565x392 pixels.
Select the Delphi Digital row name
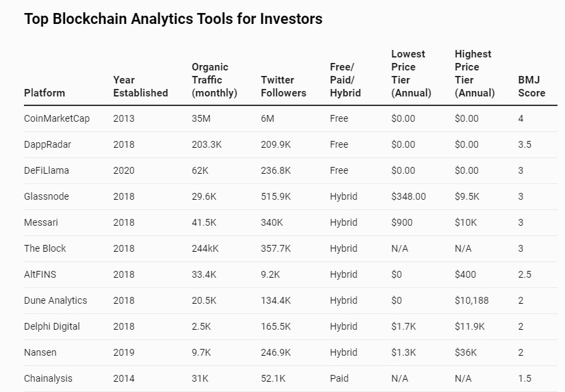click(52, 326)
